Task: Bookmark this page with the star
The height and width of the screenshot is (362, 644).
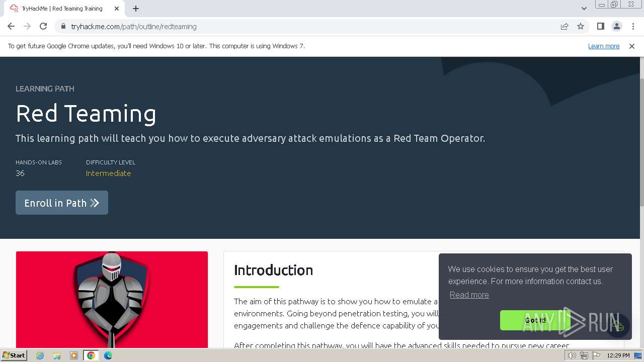Action: point(581,26)
